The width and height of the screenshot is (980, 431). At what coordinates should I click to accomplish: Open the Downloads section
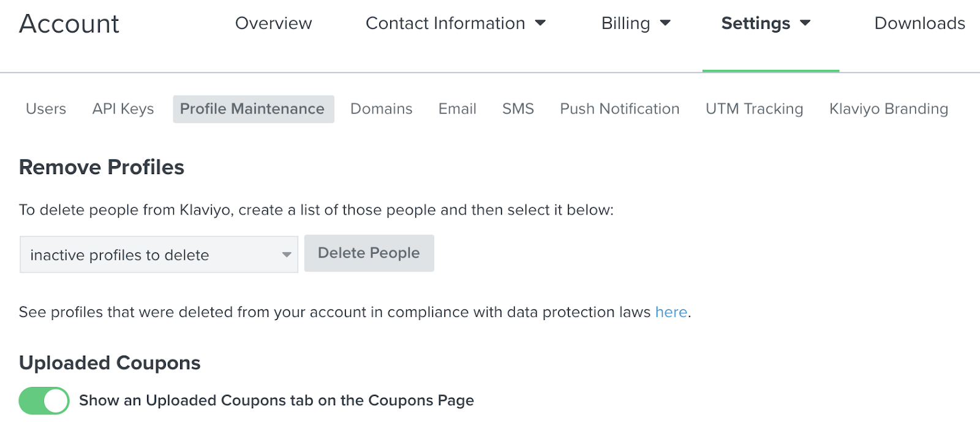919,23
